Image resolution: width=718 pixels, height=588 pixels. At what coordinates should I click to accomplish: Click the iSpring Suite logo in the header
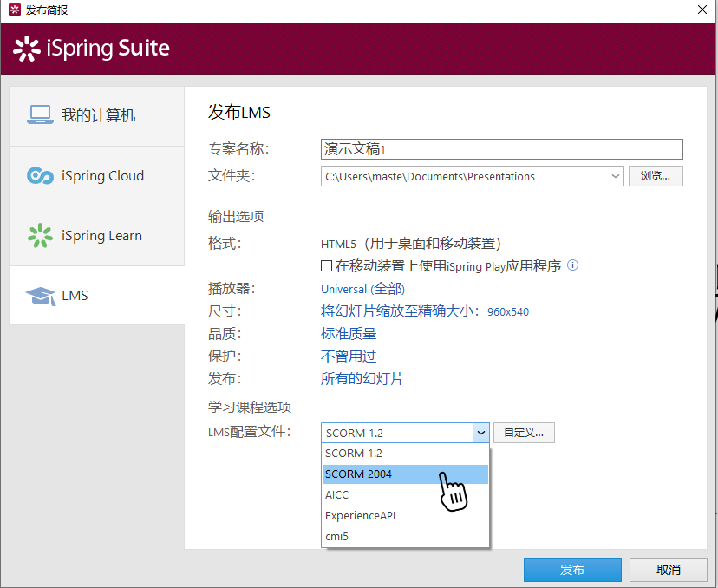pyautogui.click(x=90, y=49)
